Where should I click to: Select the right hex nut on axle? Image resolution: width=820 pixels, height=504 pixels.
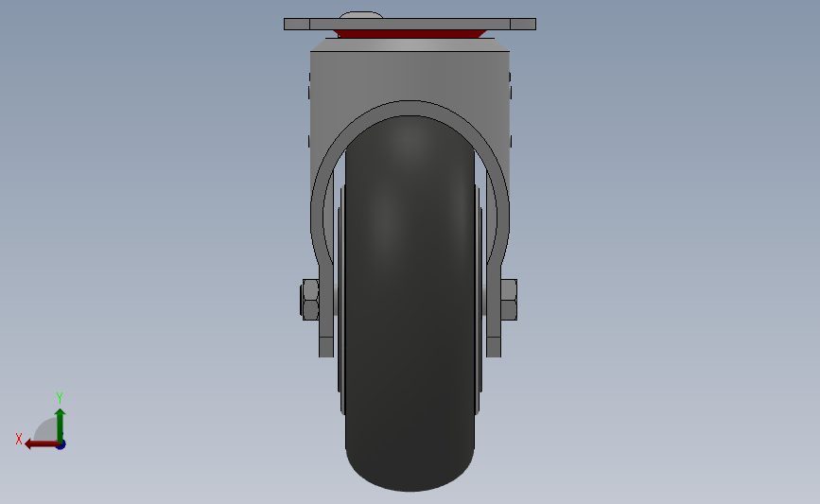tap(509, 300)
